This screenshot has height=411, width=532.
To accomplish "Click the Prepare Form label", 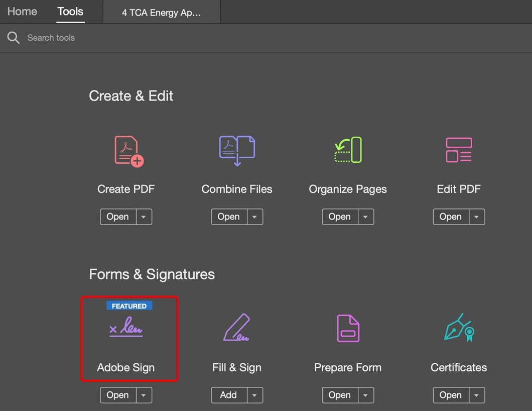I will coord(348,367).
